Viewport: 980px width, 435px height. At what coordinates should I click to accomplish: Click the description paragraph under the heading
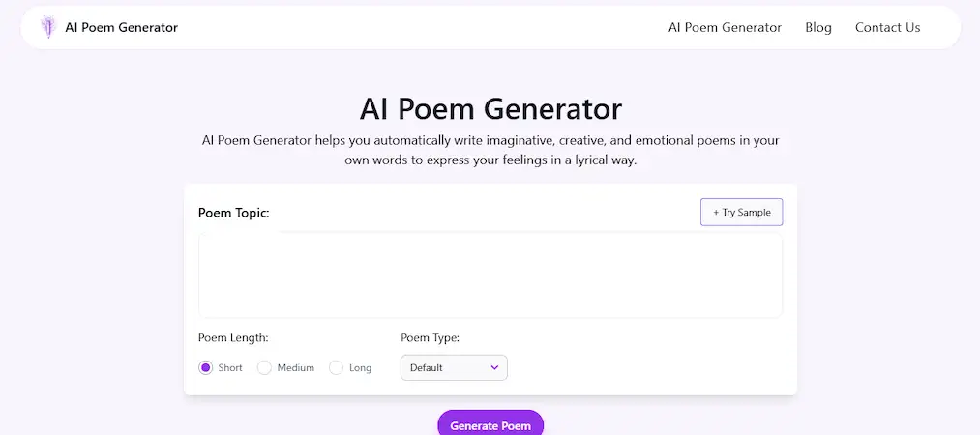[490, 150]
